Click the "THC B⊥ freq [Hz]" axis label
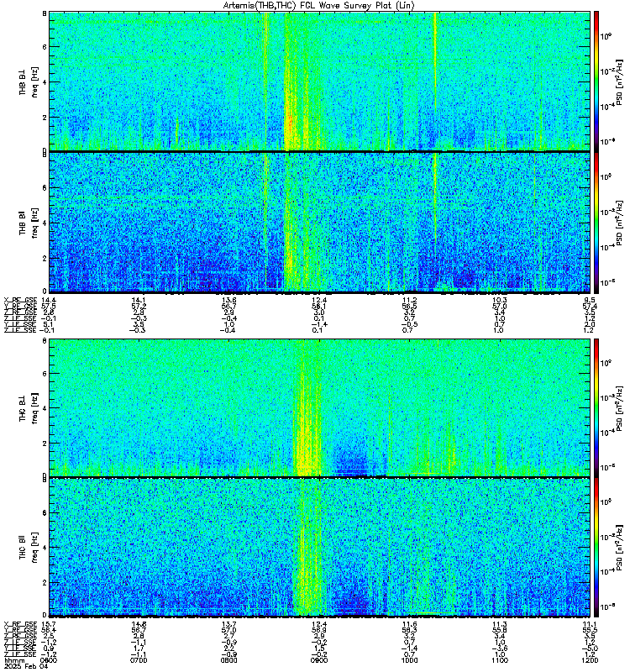This screenshot has height=672, width=630. (x=29, y=407)
